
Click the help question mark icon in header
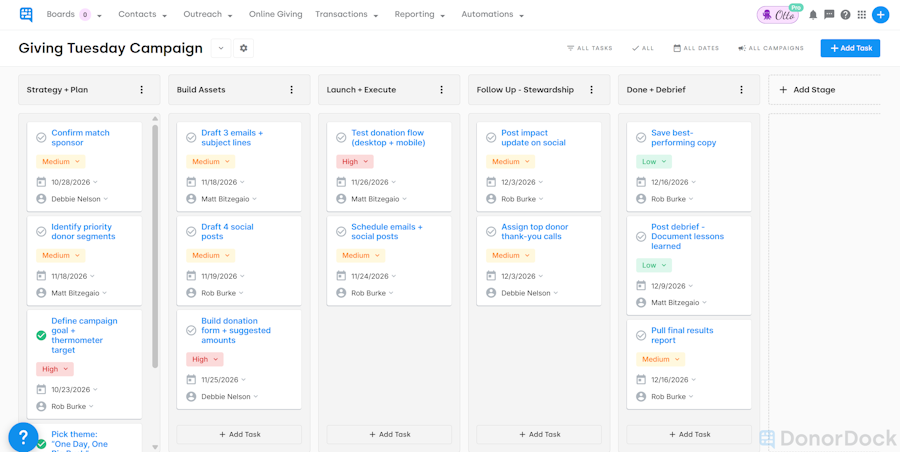845,15
